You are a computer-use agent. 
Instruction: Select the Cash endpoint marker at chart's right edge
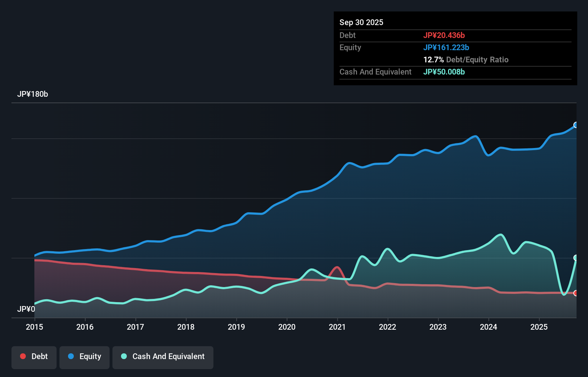576,257
